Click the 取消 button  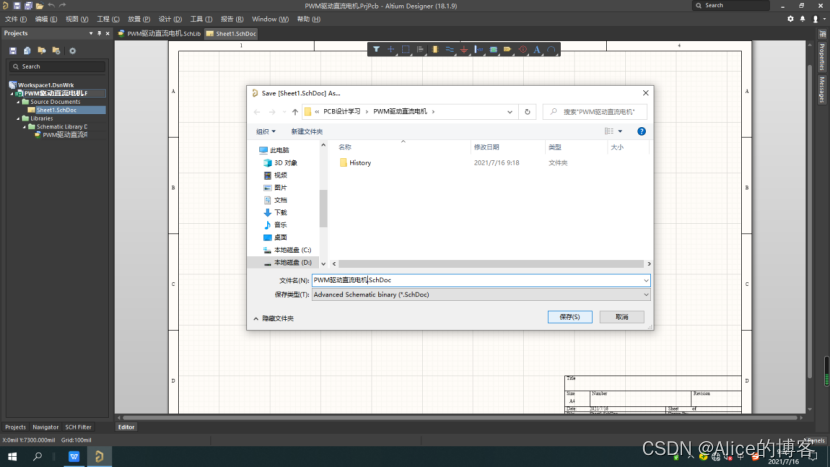pos(622,317)
